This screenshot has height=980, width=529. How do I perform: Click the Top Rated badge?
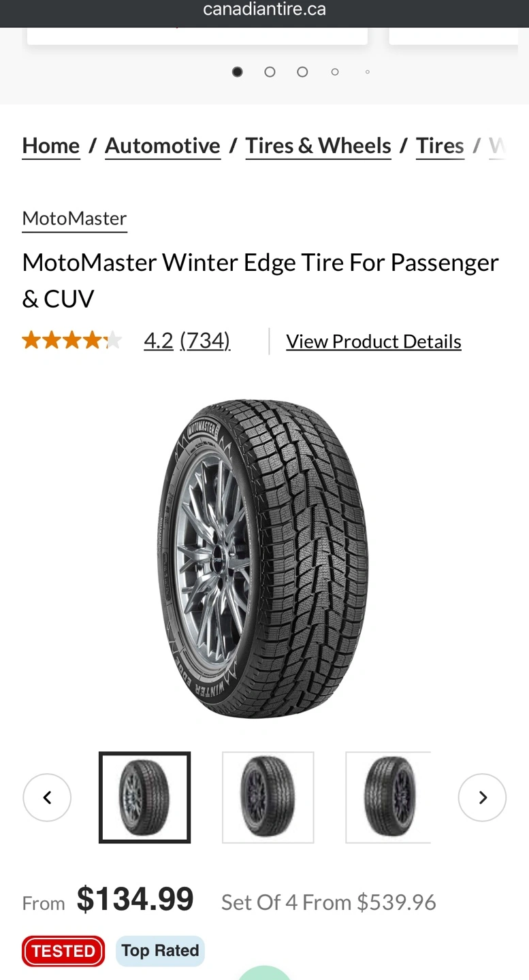click(160, 951)
